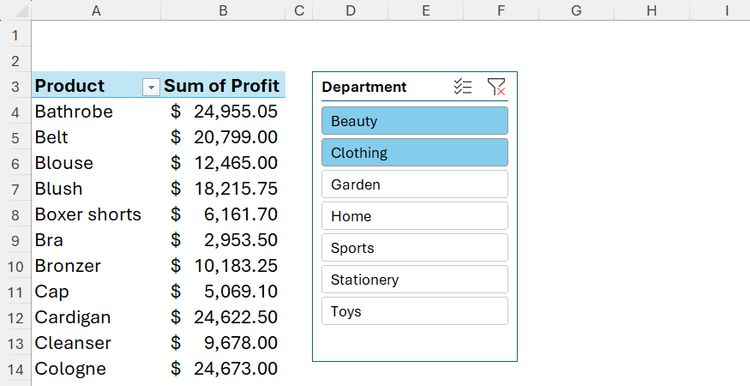Select column G header
This screenshot has height=386, width=750.
(x=576, y=10)
